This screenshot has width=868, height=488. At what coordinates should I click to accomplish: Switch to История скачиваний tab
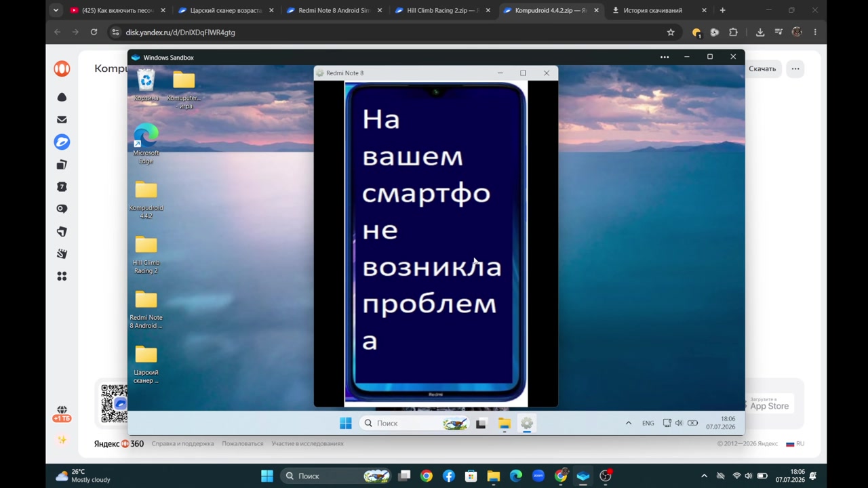[659, 10]
